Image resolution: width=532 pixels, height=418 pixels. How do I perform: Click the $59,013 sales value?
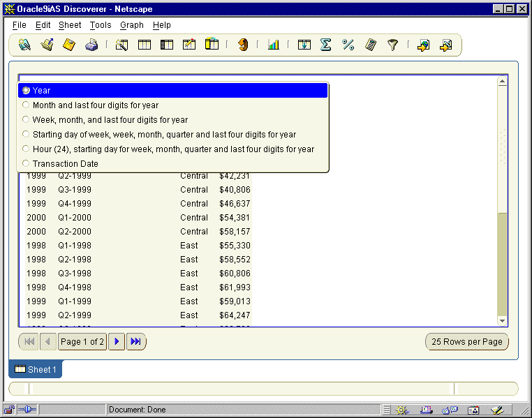pos(235,301)
